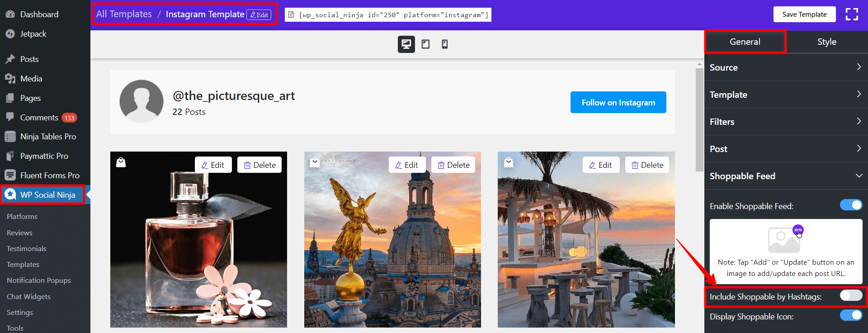Switch to the Style tab
This screenshot has height=333, width=868.
click(827, 42)
